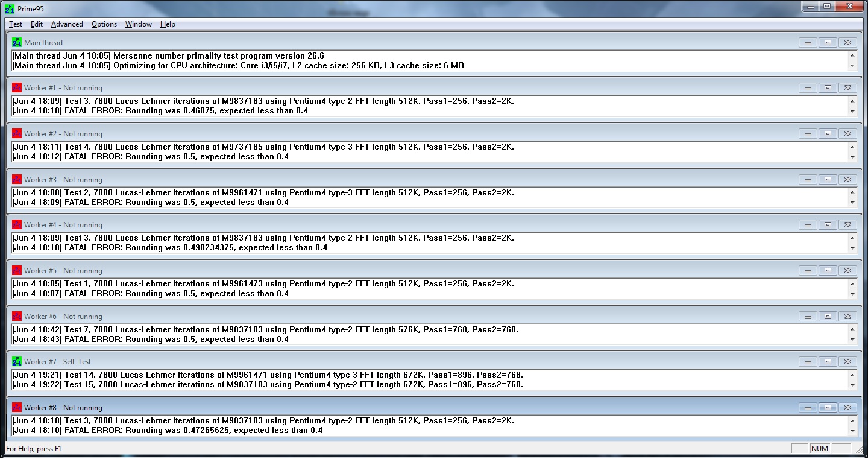Click Test 7 M9837183 line in Worker #6
This screenshot has height=459, width=868.
[x=265, y=330]
